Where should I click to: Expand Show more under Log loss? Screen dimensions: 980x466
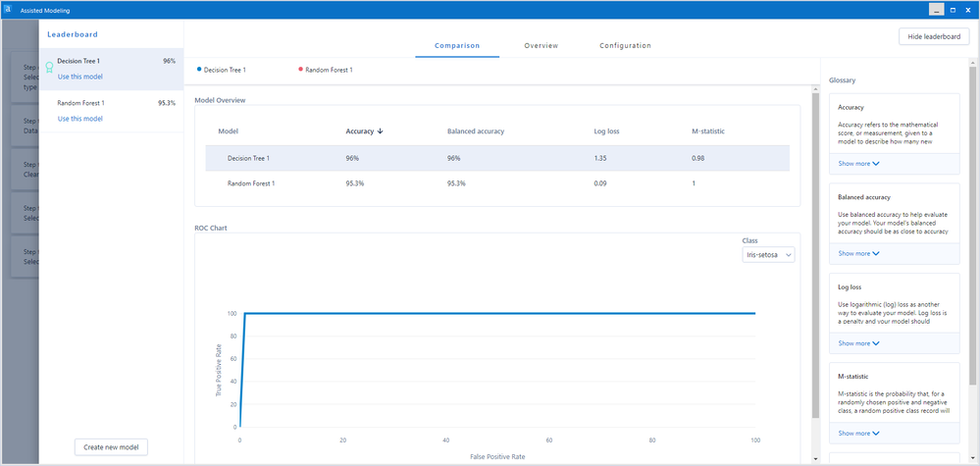point(858,343)
